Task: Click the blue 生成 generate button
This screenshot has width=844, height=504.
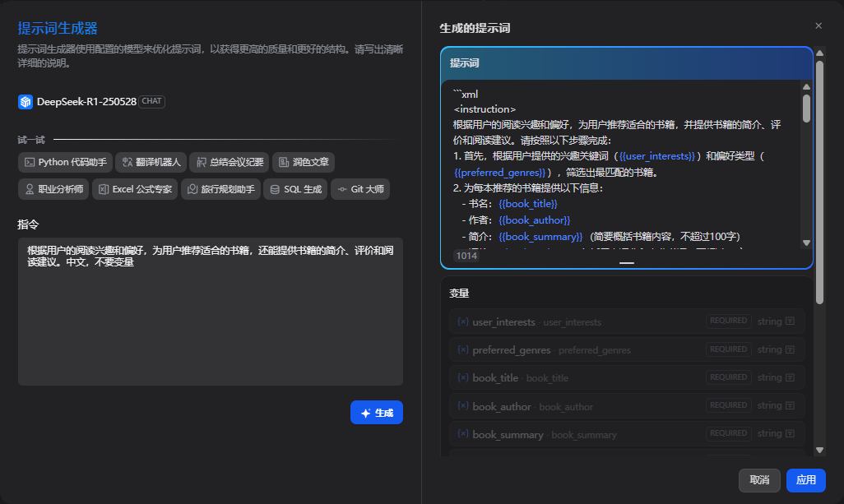Action: pyautogui.click(x=377, y=413)
